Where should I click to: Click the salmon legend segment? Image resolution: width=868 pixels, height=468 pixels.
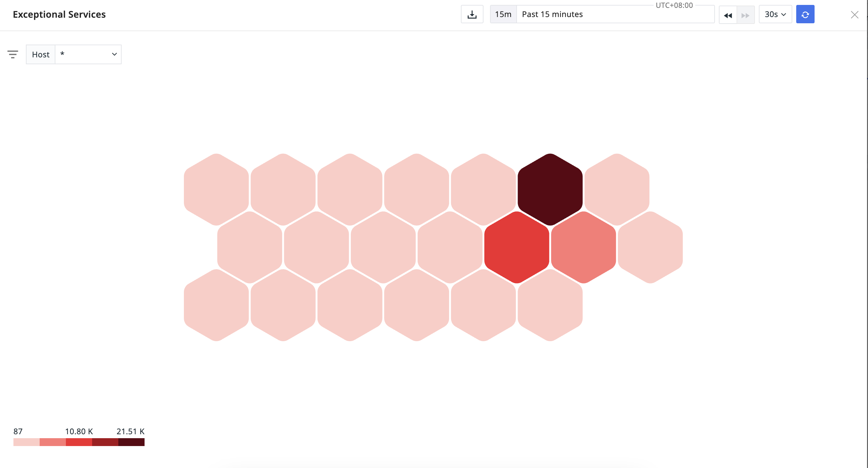[53, 442]
